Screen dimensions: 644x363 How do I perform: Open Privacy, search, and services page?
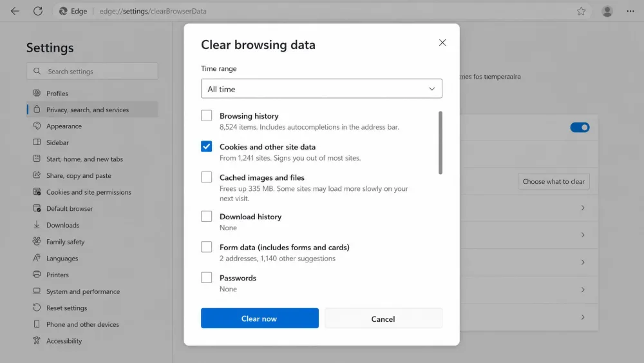(x=92, y=110)
